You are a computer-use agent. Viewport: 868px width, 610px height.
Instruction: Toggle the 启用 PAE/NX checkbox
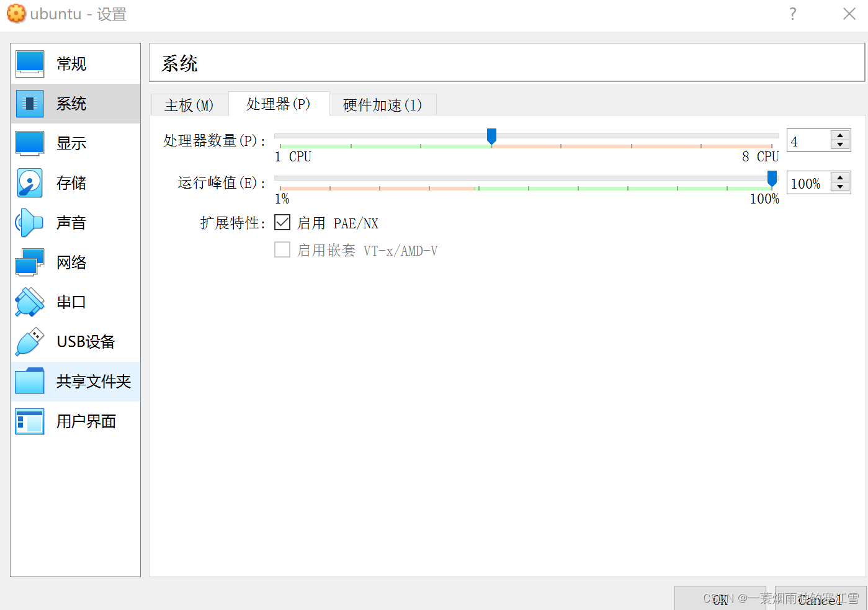(282, 222)
